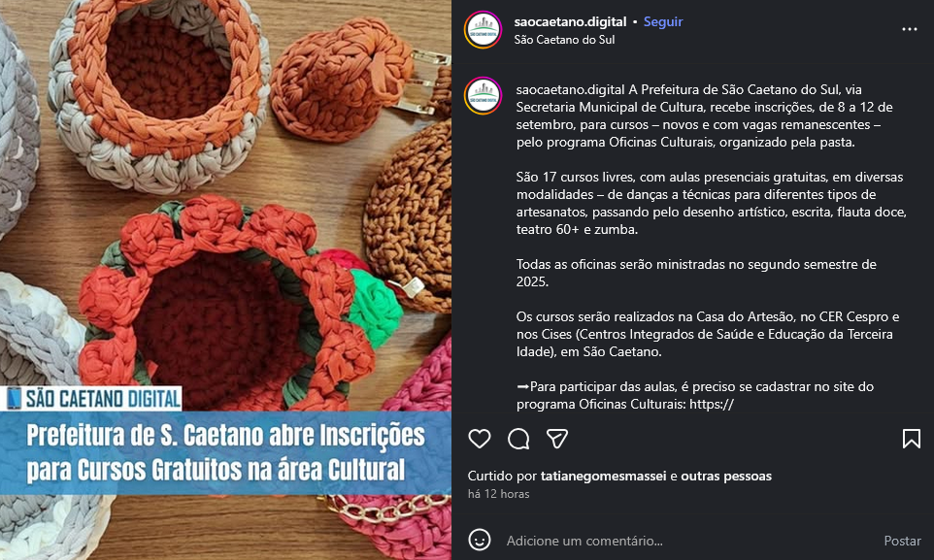The image size is (934, 560).
Task: Open the three-dot more options menu
Action: coord(910,29)
